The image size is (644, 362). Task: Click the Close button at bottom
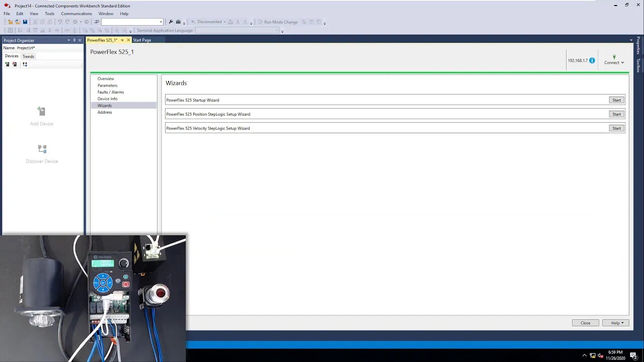point(586,323)
